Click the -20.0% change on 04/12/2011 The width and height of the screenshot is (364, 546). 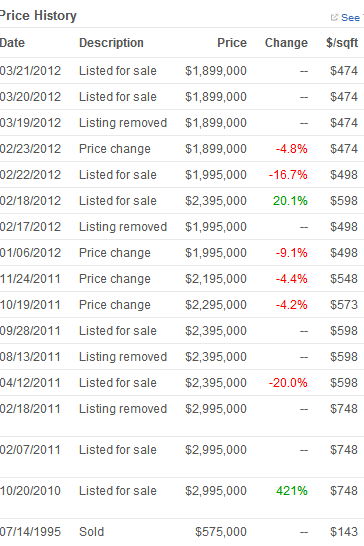click(288, 383)
